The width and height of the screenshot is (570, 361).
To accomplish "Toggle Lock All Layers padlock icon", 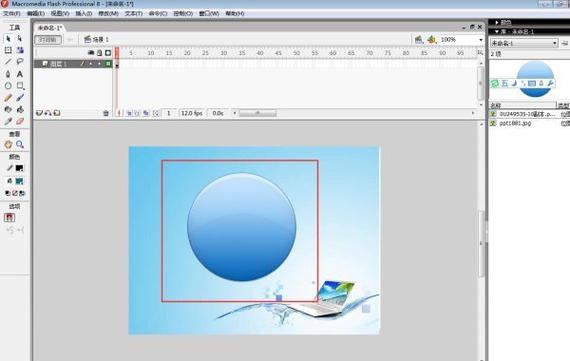I will point(99,53).
